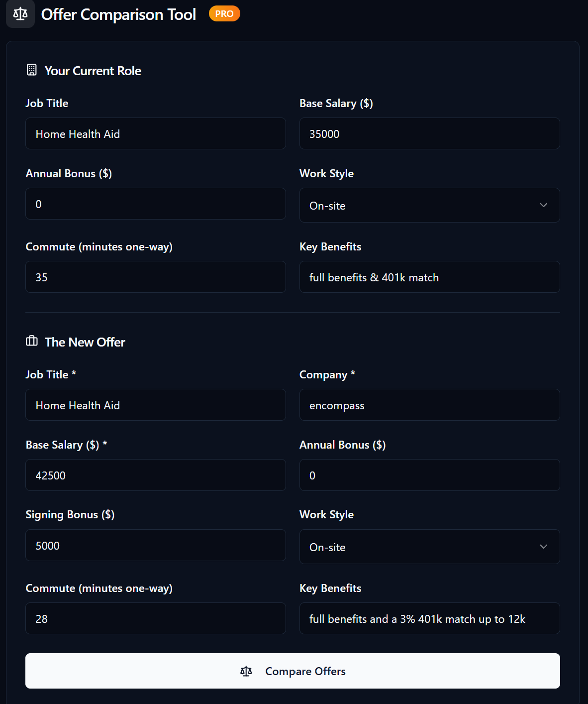Select the new offer Job Title field
The height and width of the screenshot is (704, 588).
point(155,405)
